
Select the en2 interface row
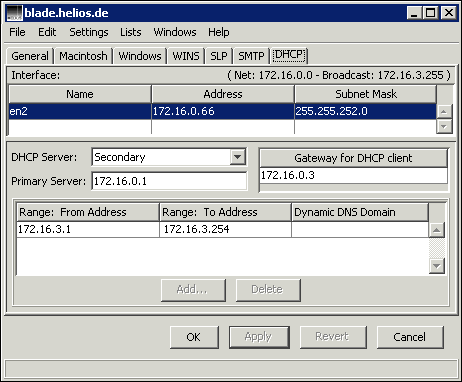(222, 111)
